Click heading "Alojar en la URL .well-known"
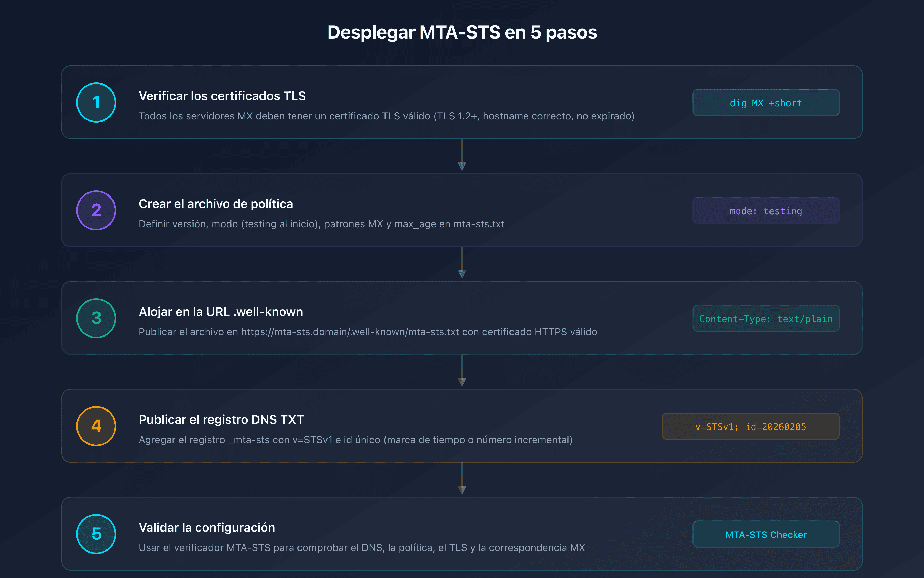 [x=221, y=312]
